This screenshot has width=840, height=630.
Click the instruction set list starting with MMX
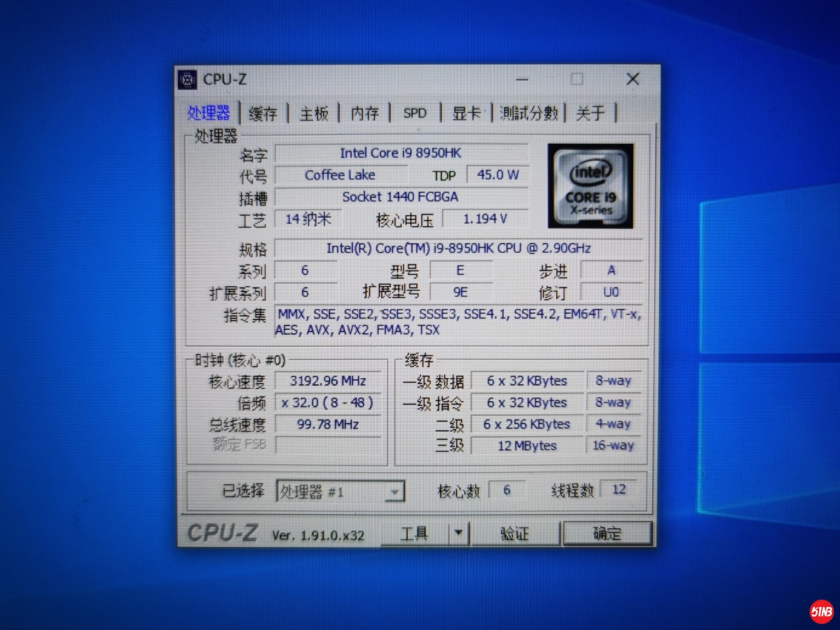pos(458,322)
